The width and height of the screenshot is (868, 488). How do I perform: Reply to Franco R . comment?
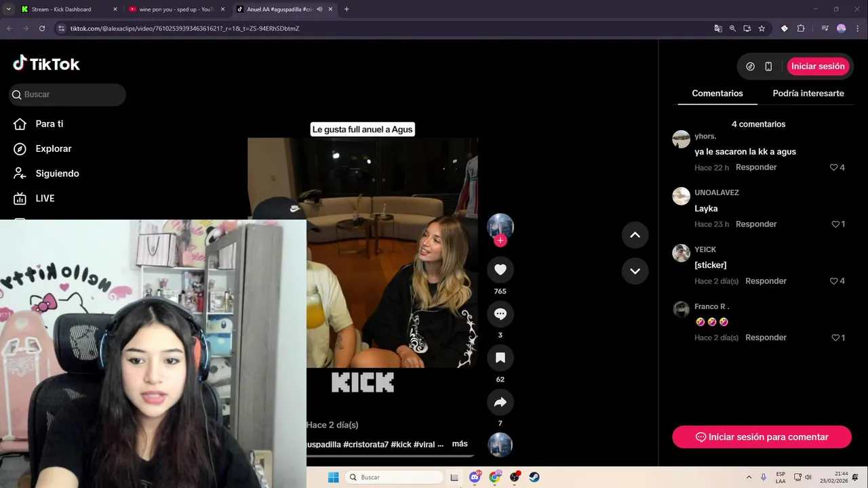(766, 338)
